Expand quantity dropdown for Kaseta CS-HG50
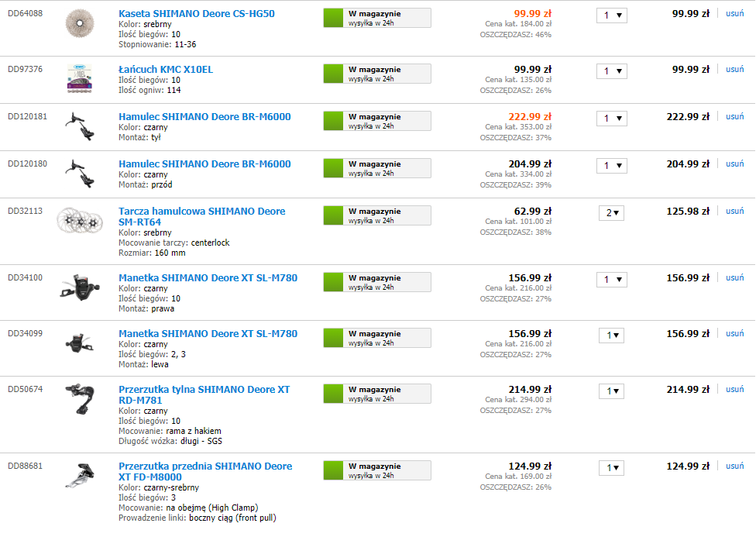Screen dimensions: 756x537 [612, 15]
